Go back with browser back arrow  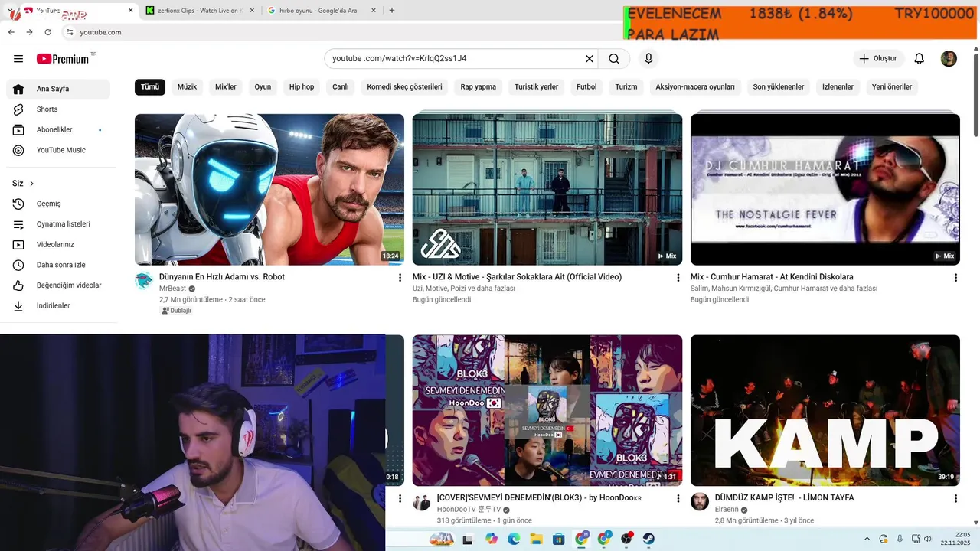pos(11,32)
